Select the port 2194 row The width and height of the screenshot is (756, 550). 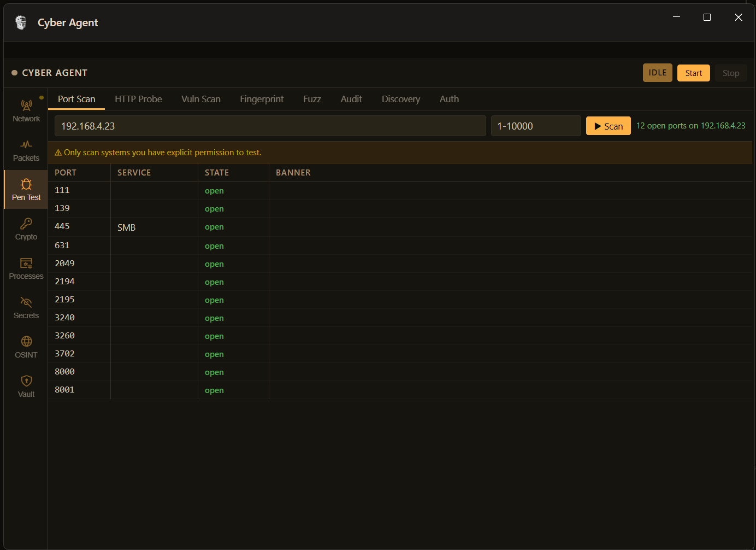click(x=400, y=282)
